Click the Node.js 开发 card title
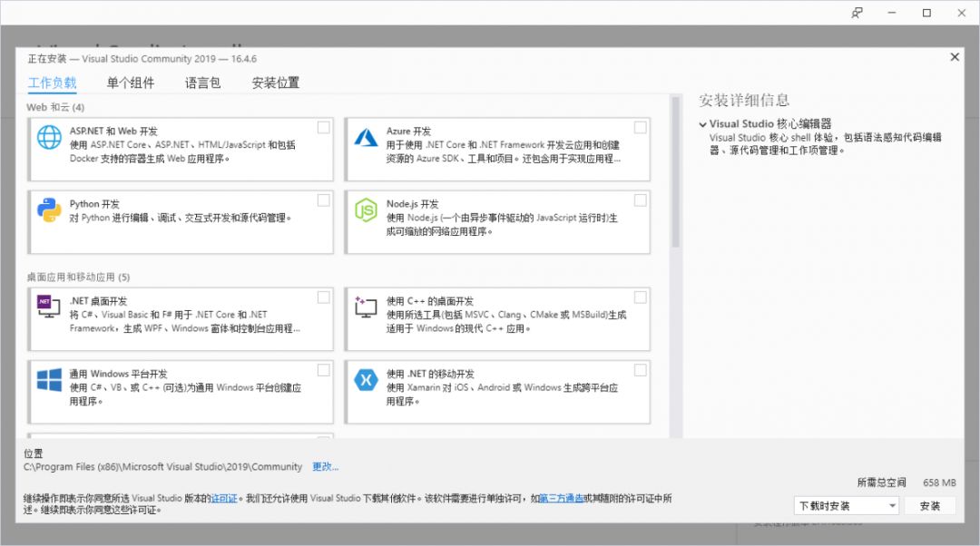Screen dimensions: 980x546 [x=413, y=204]
